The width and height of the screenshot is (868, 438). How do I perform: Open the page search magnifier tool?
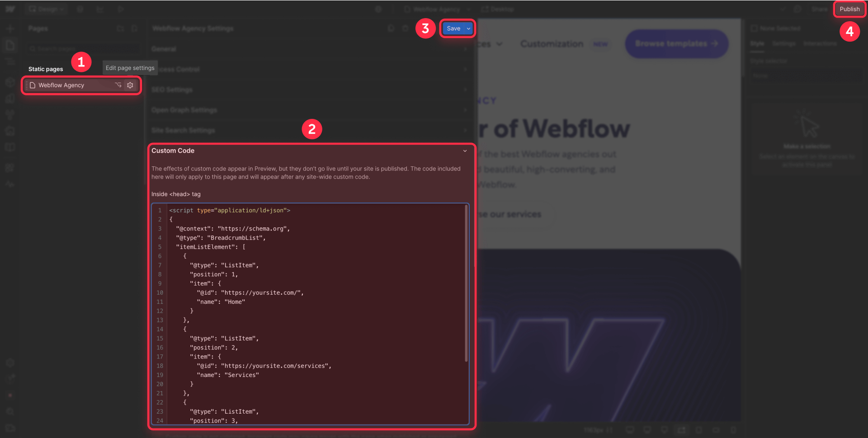(x=10, y=411)
